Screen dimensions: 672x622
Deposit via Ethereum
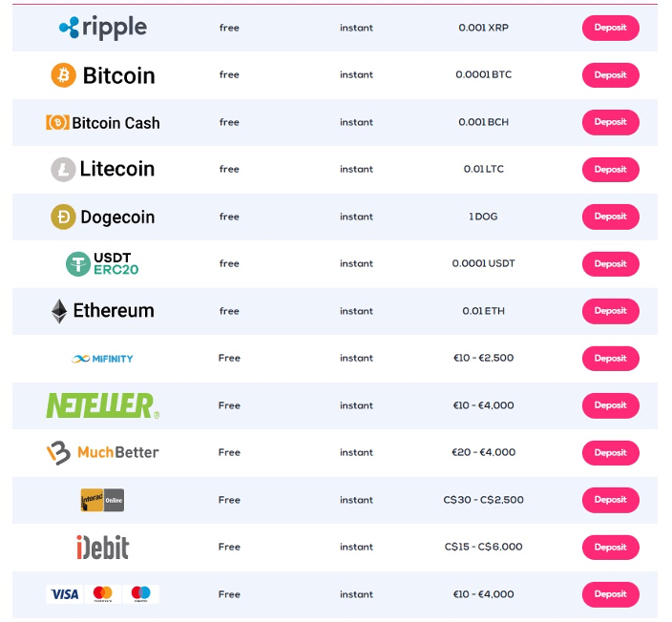(x=610, y=311)
